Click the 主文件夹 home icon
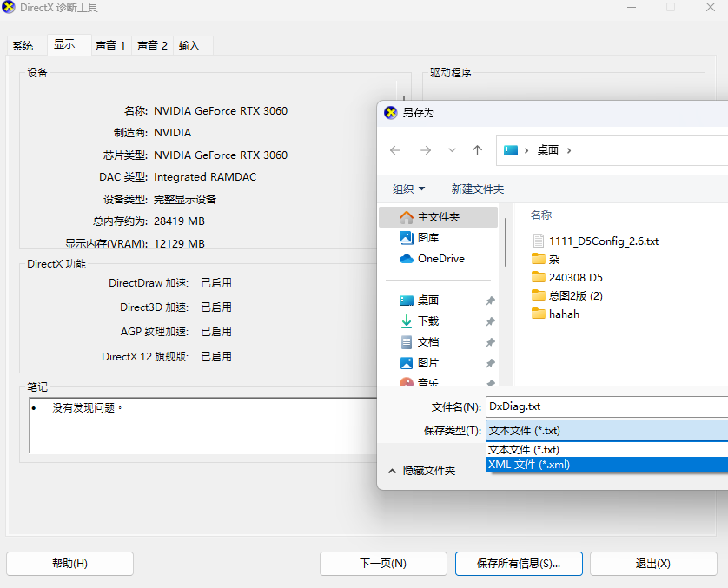Viewport: 728px width, 588px height. tap(407, 217)
